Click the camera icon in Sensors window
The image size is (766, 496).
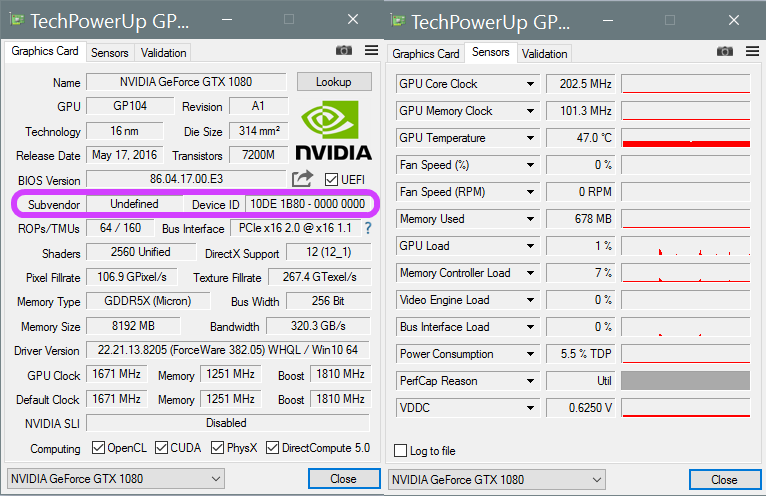coord(726,51)
